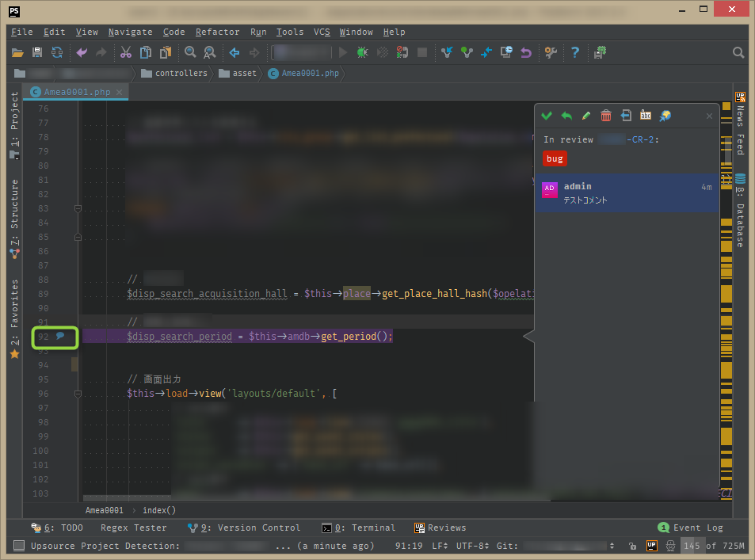
Task: Click the Hector inspector status bar icon
Action: tap(670, 546)
